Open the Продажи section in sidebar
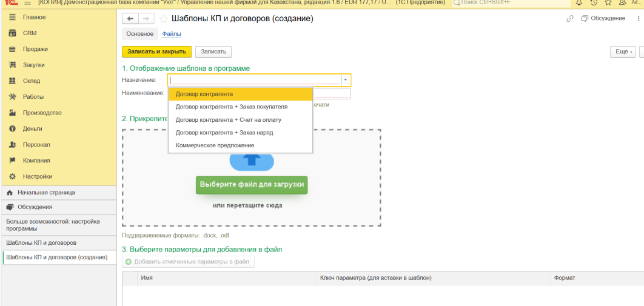 (35, 49)
